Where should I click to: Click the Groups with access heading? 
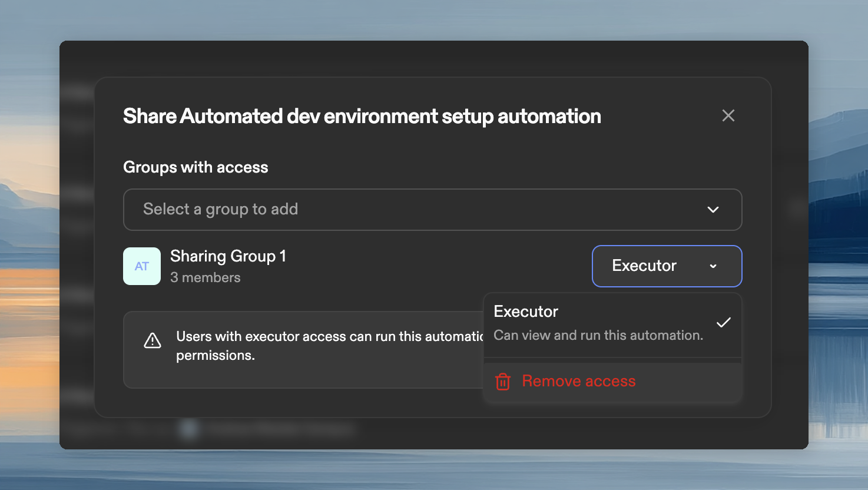click(195, 167)
